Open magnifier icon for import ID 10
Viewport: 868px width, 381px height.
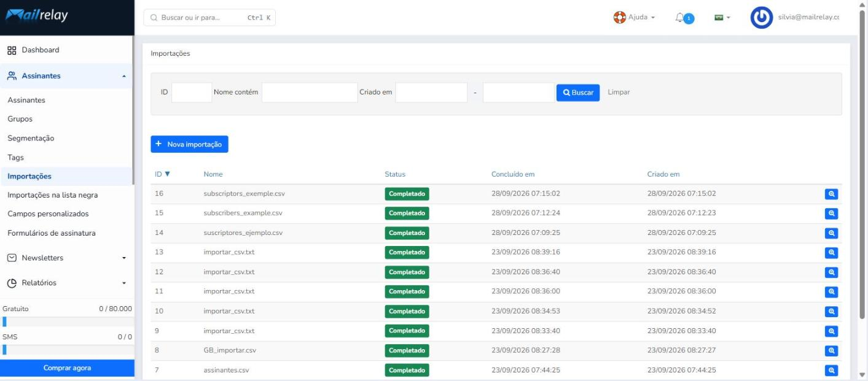pyautogui.click(x=831, y=312)
